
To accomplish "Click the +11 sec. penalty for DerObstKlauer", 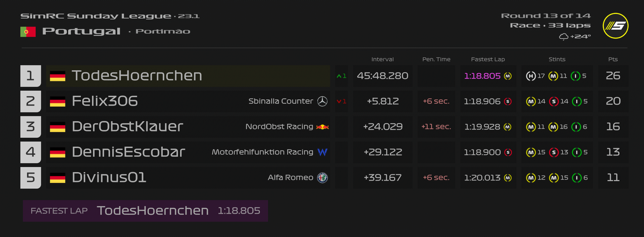I will 436,126.
